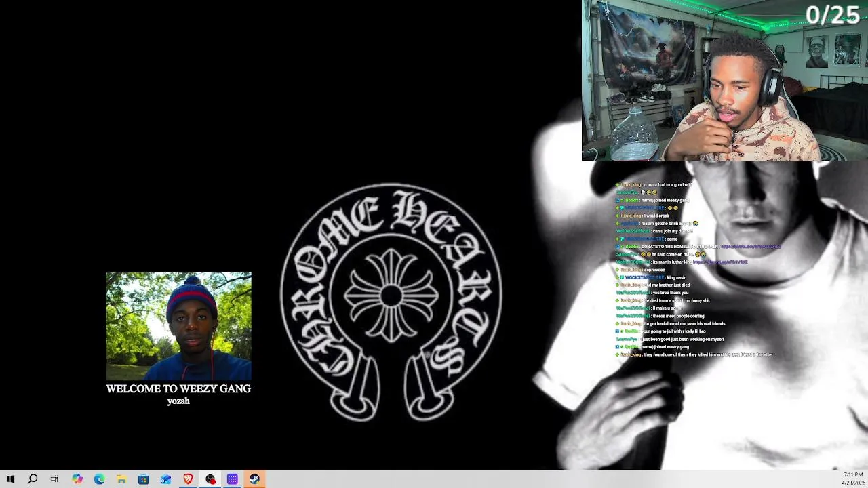Click chat message 'depression'
The height and width of the screenshot is (488, 868).
click(x=654, y=270)
